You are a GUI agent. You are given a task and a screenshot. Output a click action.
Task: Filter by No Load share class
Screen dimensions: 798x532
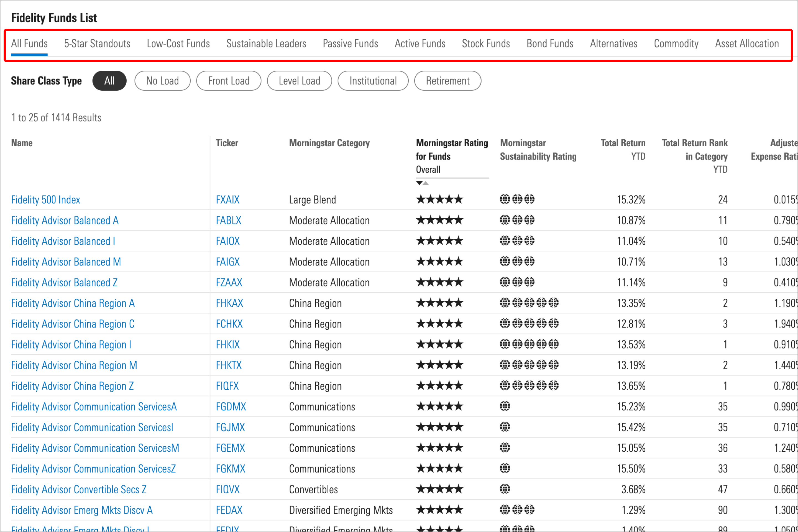click(x=163, y=81)
